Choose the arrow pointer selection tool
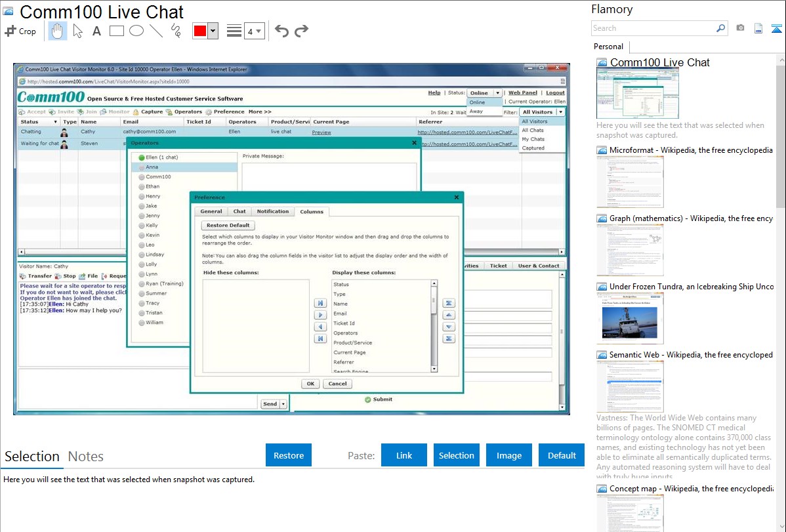This screenshot has height=532, width=786. pos(77,31)
